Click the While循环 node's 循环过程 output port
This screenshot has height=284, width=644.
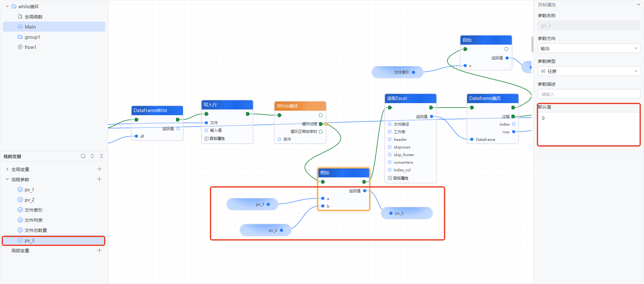(321, 124)
